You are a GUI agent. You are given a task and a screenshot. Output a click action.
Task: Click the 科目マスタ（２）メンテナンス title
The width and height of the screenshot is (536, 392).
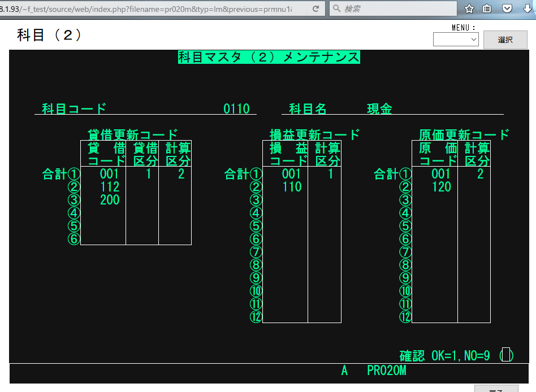point(269,57)
